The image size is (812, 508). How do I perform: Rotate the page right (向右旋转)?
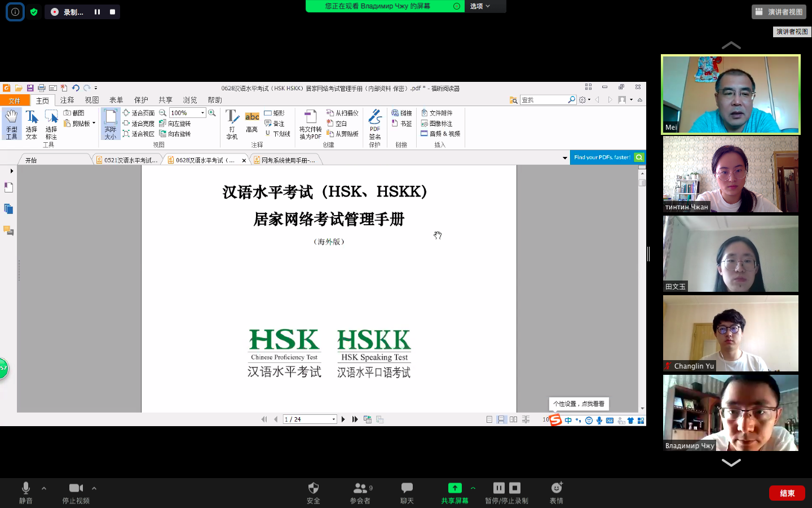tap(175, 134)
